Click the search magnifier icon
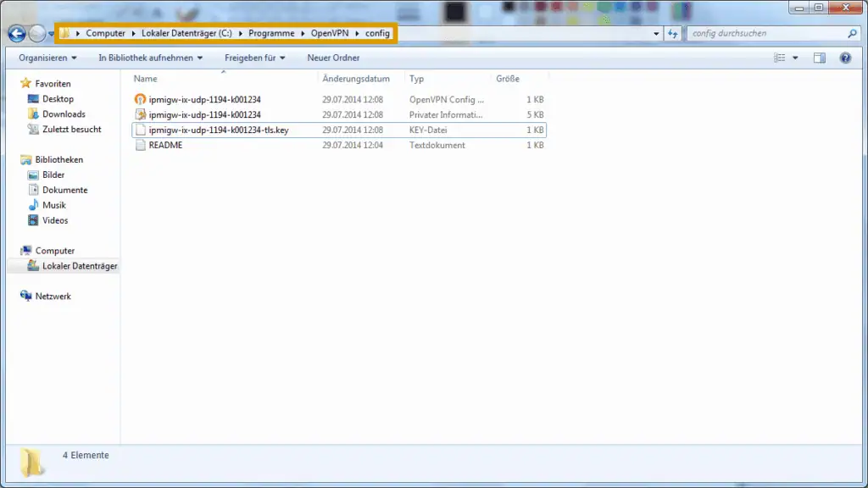The width and height of the screenshot is (868, 488). click(x=852, y=33)
